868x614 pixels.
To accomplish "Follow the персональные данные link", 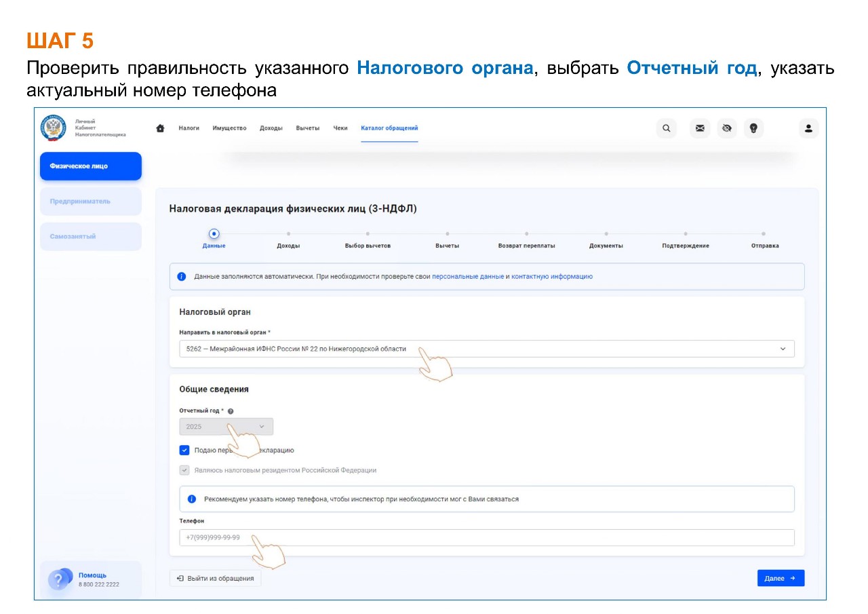I will click(x=467, y=277).
